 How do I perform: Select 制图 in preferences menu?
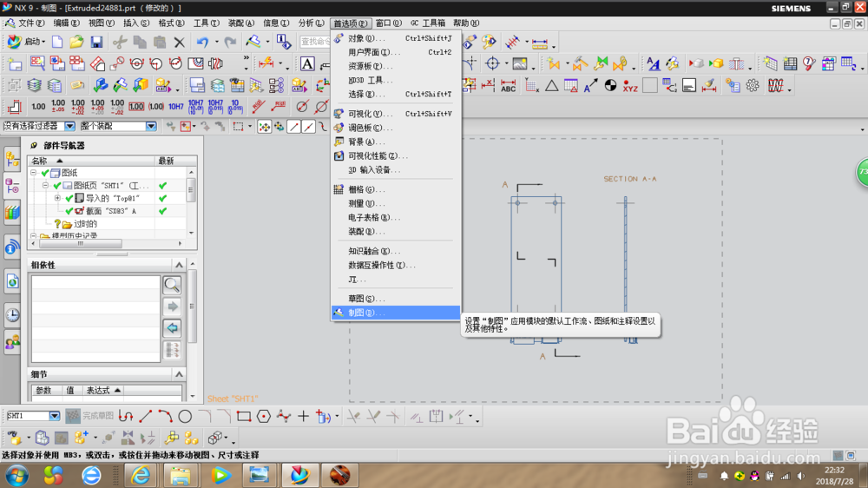395,313
